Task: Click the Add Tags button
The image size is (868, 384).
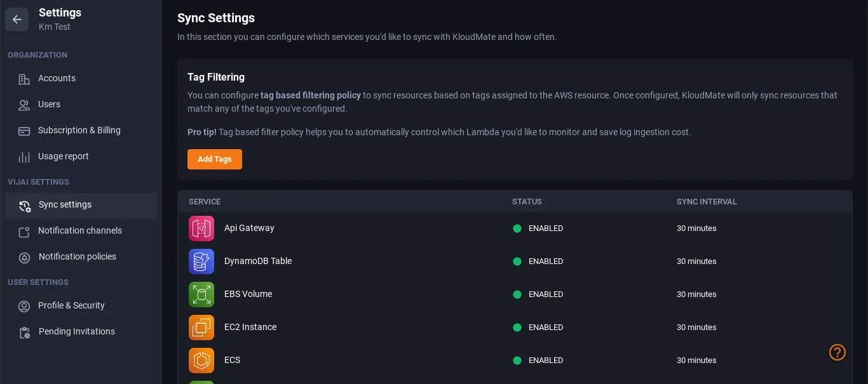Action: 215,159
